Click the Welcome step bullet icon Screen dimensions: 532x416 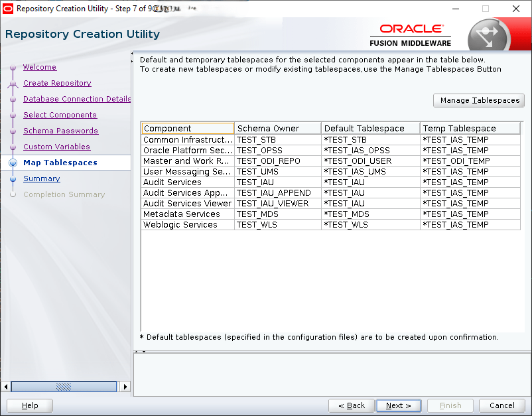point(13,68)
